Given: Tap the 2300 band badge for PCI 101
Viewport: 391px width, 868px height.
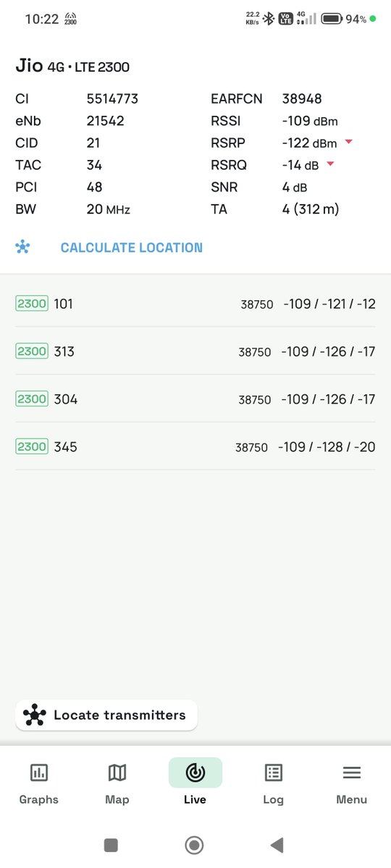Looking at the screenshot, I should (x=32, y=304).
